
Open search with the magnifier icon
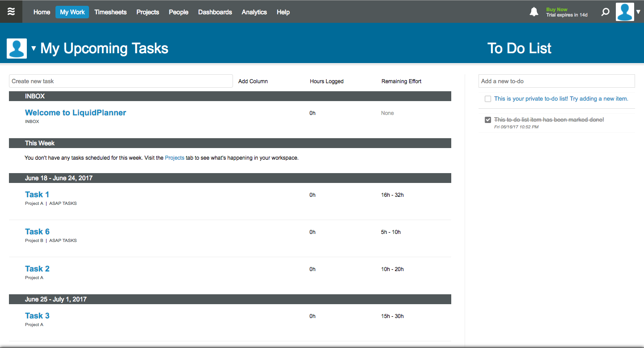(605, 12)
